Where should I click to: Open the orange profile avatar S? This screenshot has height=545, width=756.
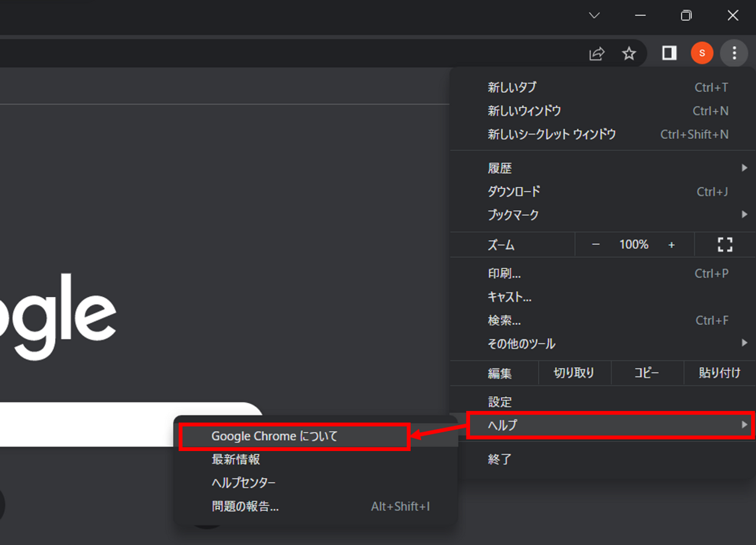coord(701,53)
